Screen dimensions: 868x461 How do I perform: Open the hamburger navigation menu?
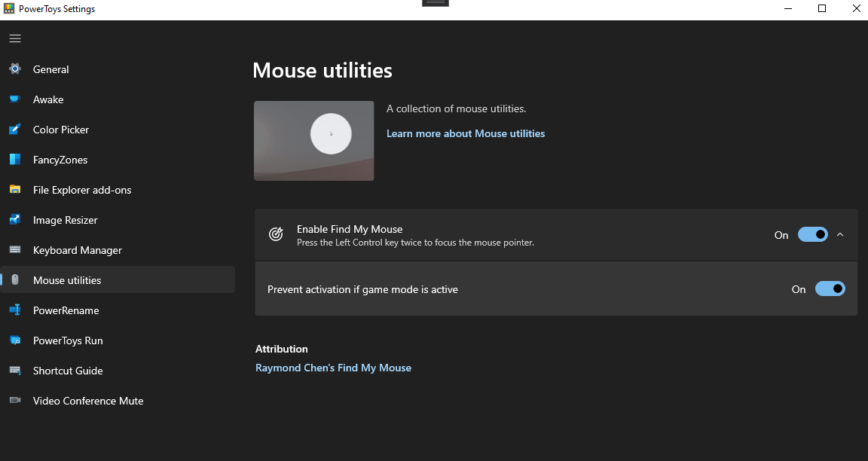point(15,38)
